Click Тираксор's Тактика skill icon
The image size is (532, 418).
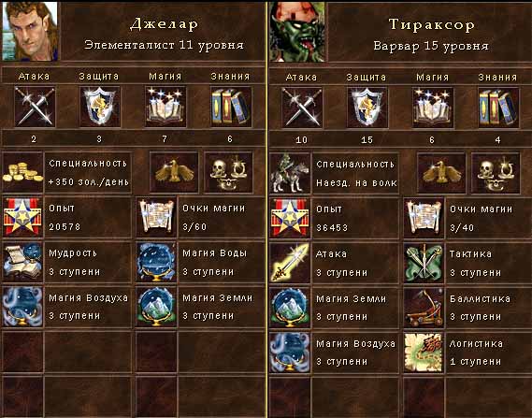[x=424, y=263]
